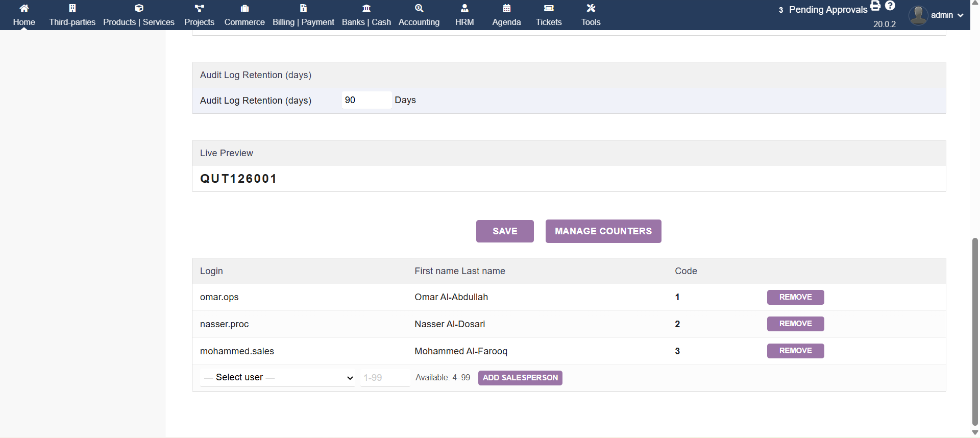
Task: Open the Banks | Cash bank icon
Action: pos(366,8)
